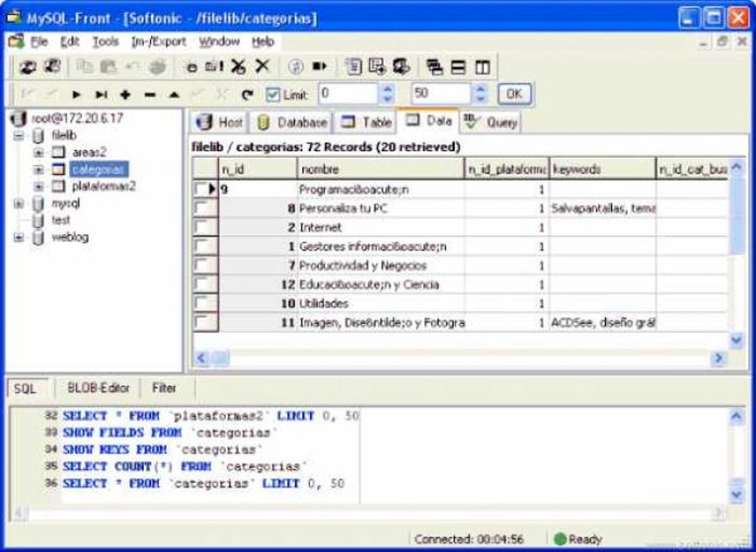Click the drop database icon (X over cylinder)
This screenshot has width=756, height=552.
pos(239,67)
